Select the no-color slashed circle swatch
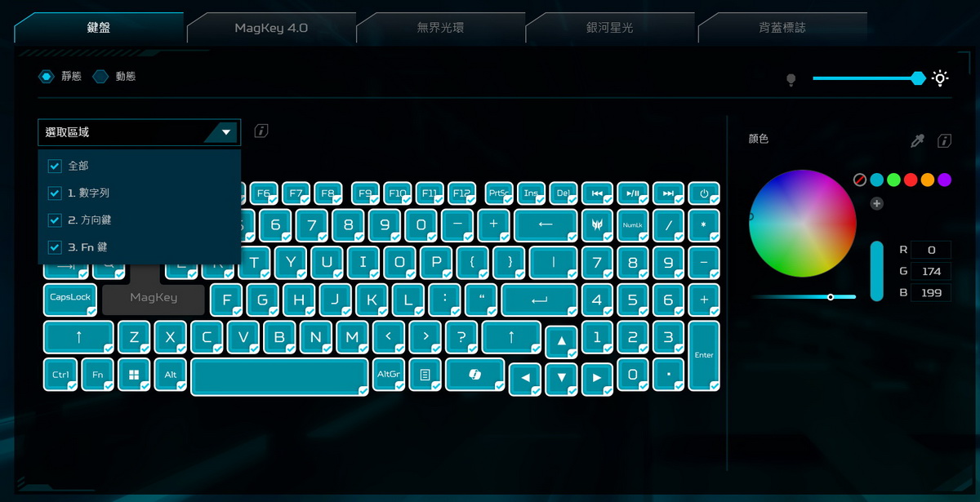 860,180
